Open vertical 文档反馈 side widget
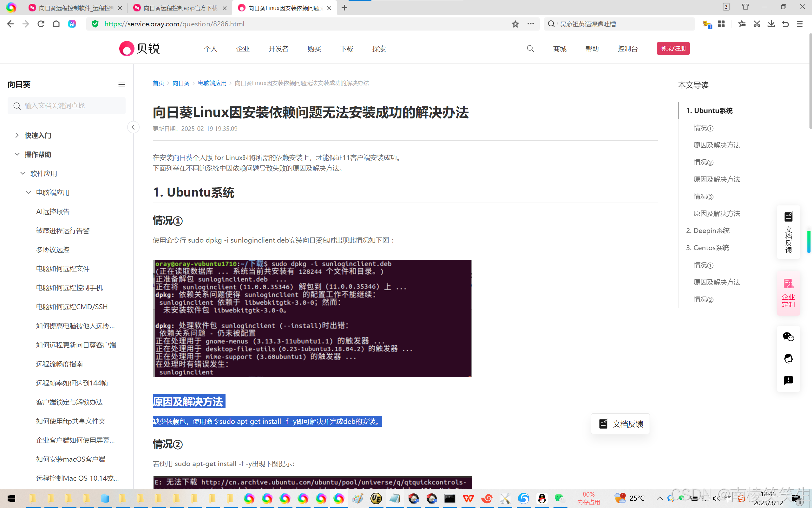The height and width of the screenshot is (508, 812). click(788, 232)
